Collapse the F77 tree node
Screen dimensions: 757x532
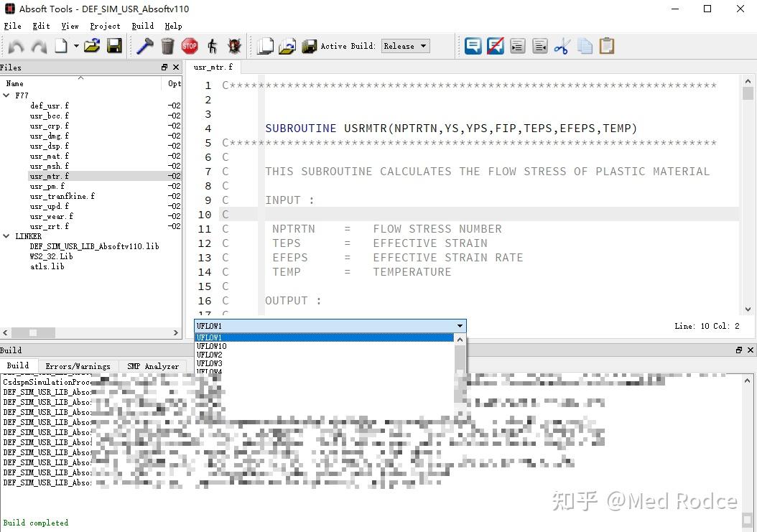pyautogui.click(x=7, y=94)
